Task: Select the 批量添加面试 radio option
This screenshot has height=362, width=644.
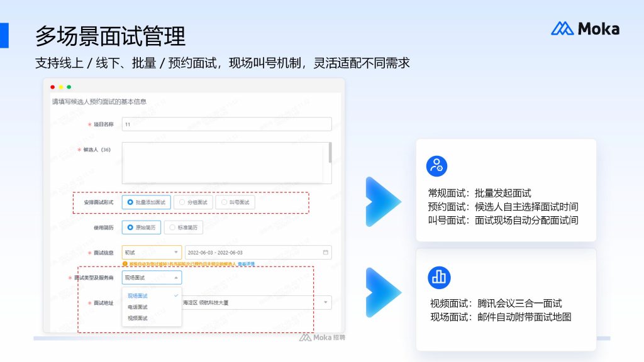Action: [x=146, y=202]
